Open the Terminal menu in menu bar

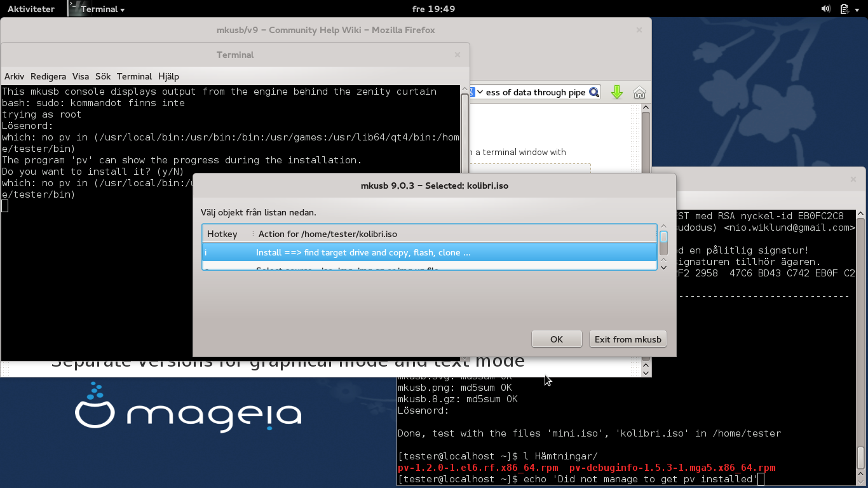pyautogui.click(x=134, y=76)
